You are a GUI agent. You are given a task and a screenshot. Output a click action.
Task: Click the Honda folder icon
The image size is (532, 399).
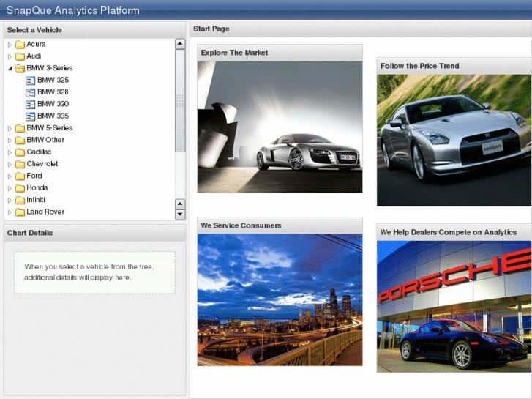(20, 188)
